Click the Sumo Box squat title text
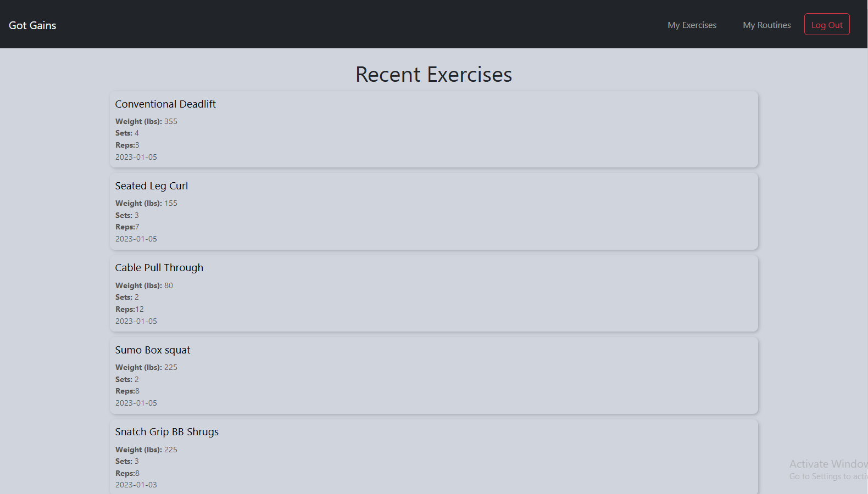The image size is (868, 494). click(x=153, y=350)
